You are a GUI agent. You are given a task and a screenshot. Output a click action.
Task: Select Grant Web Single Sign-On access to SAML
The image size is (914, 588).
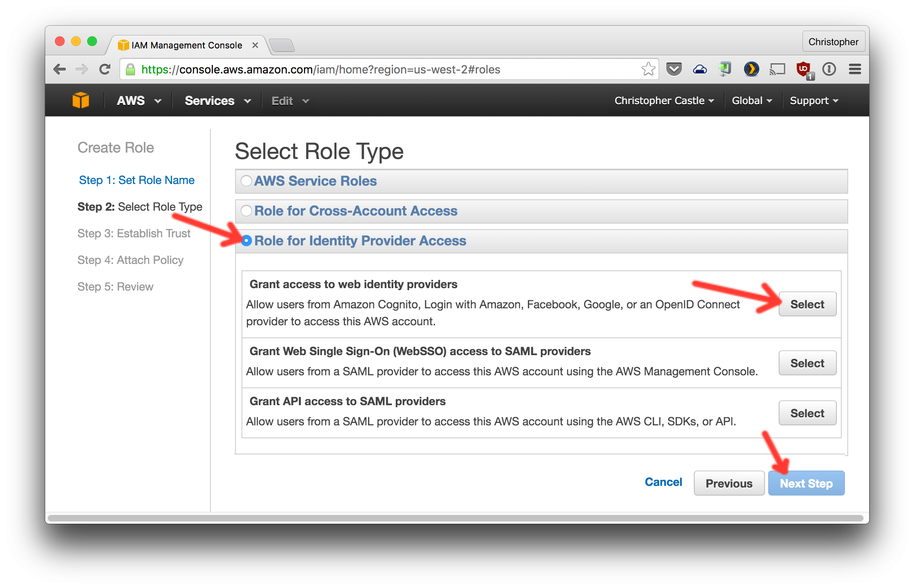pyautogui.click(x=806, y=363)
